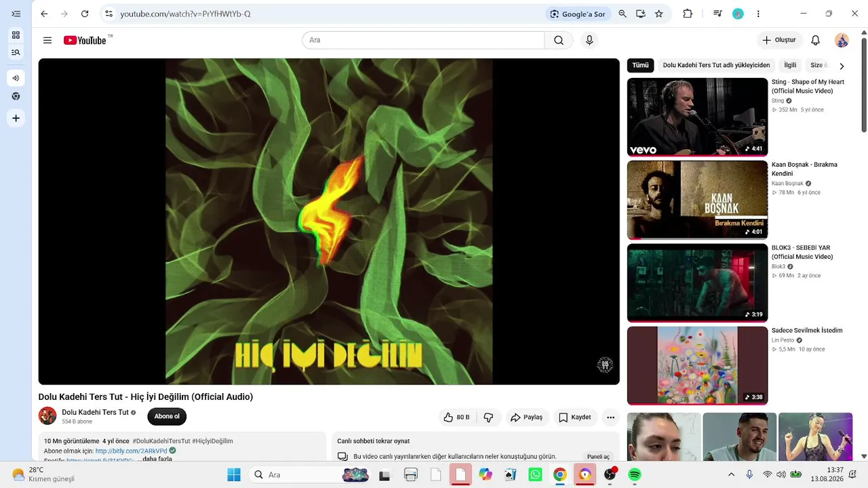Open the YouTube guide hamburger menu
Viewport: 868px width, 488px height.
coord(47,40)
